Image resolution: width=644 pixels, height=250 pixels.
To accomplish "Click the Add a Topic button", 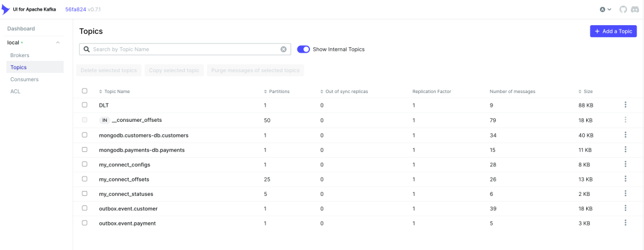I will (x=613, y=31).
